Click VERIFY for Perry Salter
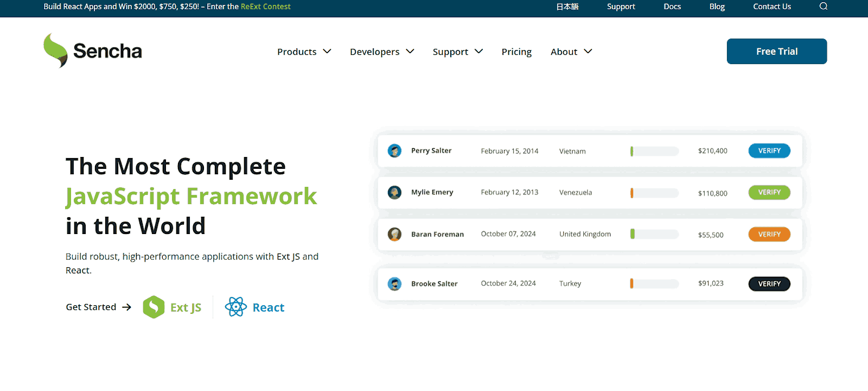Image resolution: width=868 pixels, height=391 pixels. click(x=769, y=150)
